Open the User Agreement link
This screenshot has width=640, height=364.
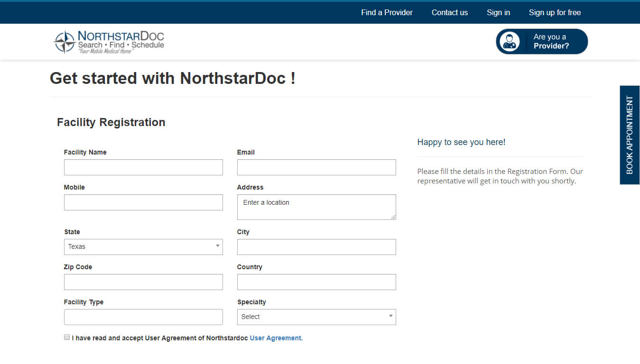click(276, 338)
